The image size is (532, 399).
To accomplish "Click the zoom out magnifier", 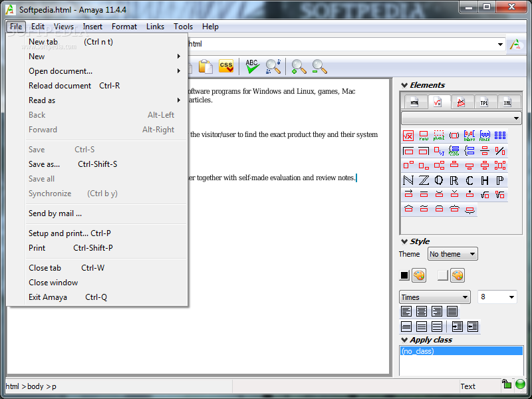I will [x=319, y=66].
